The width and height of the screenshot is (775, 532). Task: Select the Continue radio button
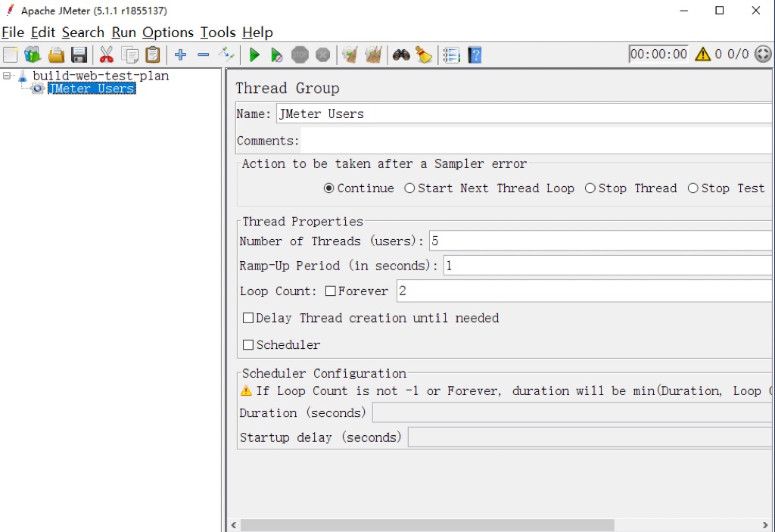click(x=328, y=188)
